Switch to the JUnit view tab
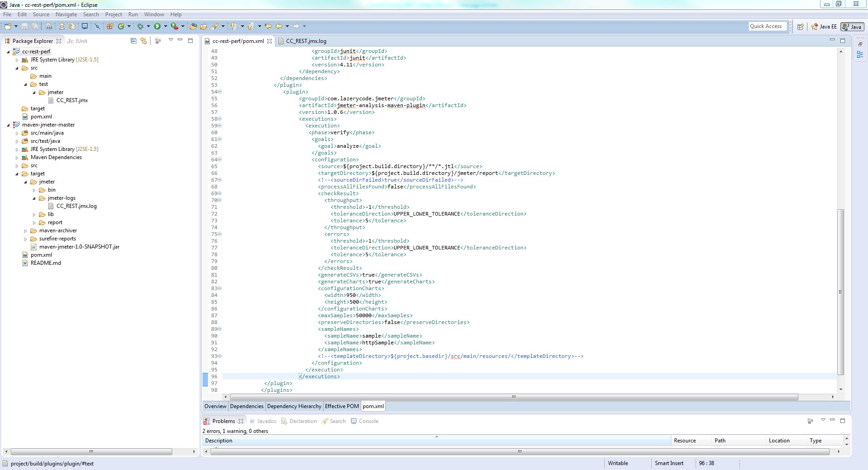868x470 pixels. 77,41
